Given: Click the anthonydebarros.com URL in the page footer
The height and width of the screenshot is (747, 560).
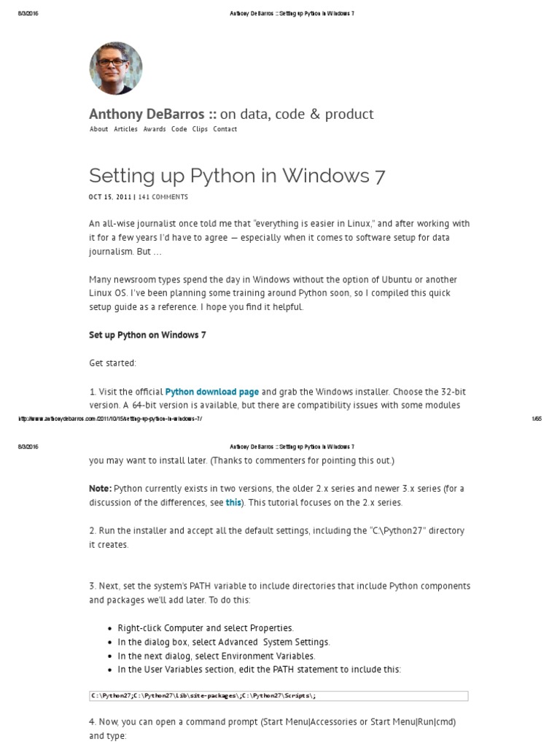Looking at the screenshot, I should point(110,419).
